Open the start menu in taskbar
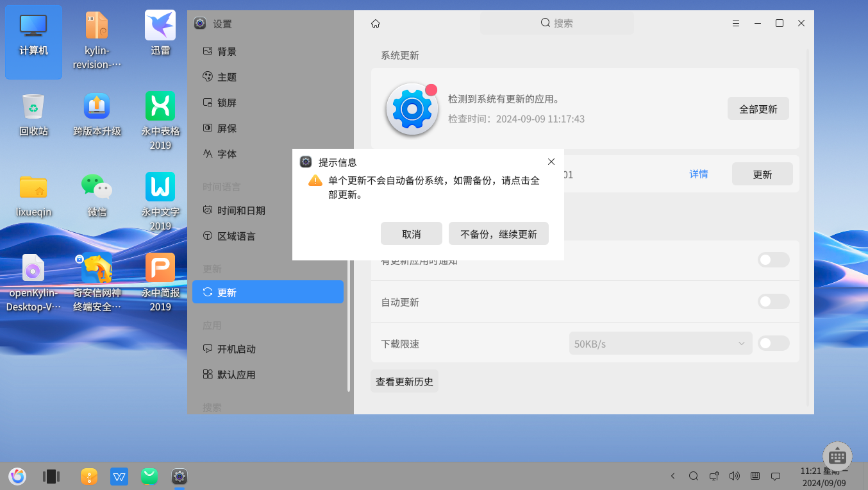This screenshot has width=868, height=490. (x=17, y=476)
